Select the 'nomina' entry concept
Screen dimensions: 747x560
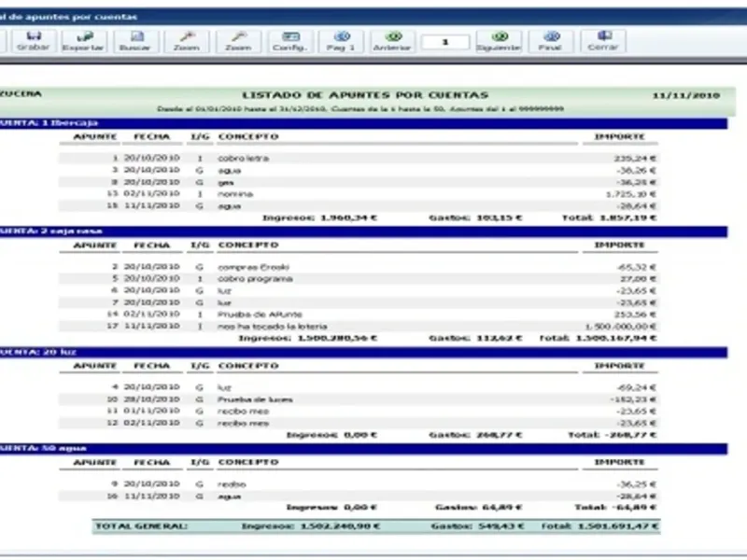coord(235,194)
